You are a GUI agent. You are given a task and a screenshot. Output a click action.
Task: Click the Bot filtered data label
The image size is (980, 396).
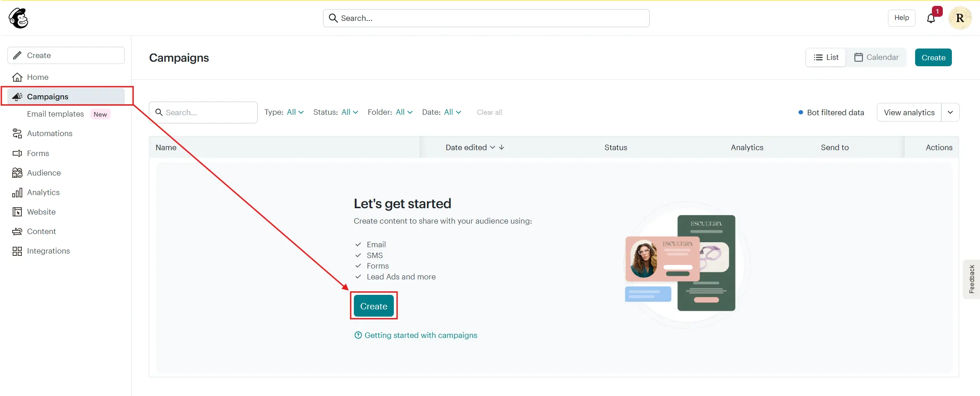coord(835,112)
